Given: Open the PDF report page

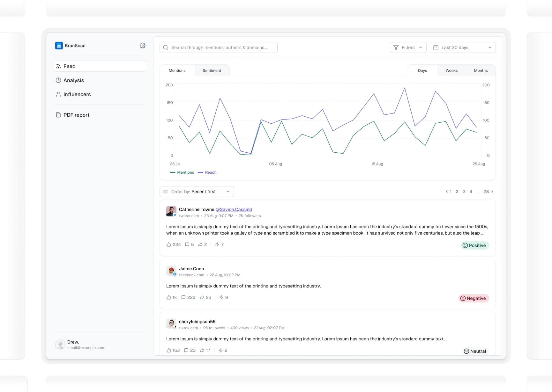Looking at the screenshot, I should coord(100,115).
